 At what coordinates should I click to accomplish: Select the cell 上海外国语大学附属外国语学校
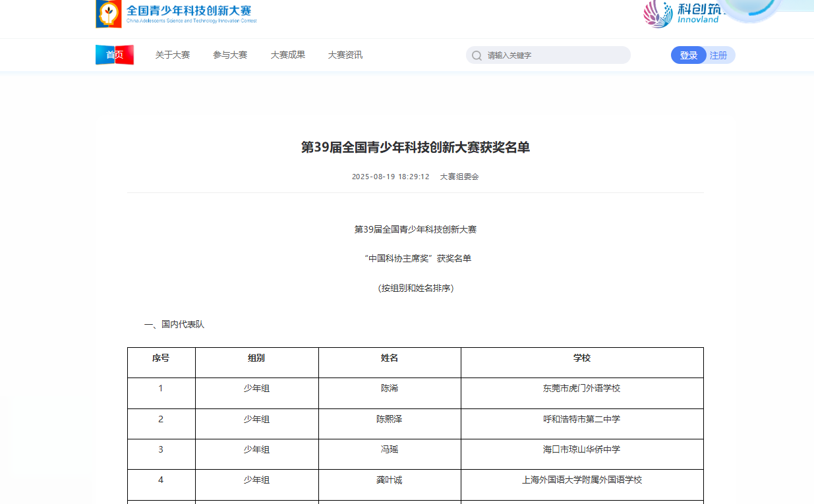coord(582,480)
